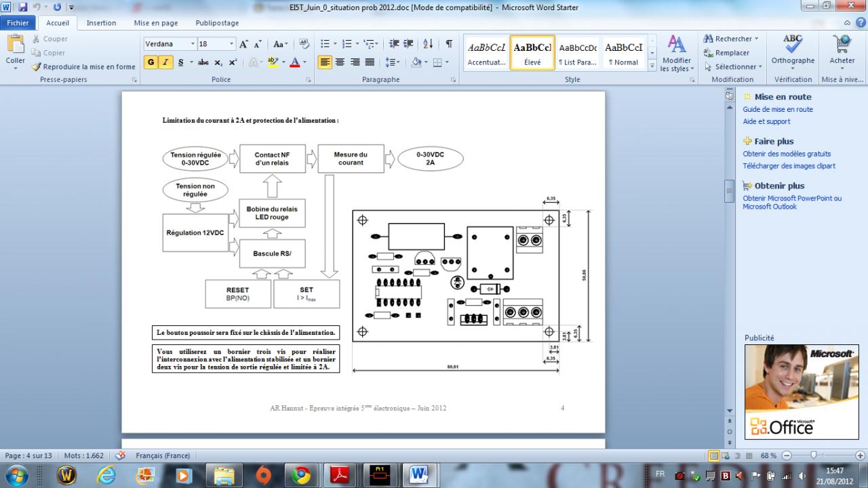The width and height of the screenshot is (868, 488).
Task: Expand the Rechercher dropdown arrow
Action: pos(756,39)
